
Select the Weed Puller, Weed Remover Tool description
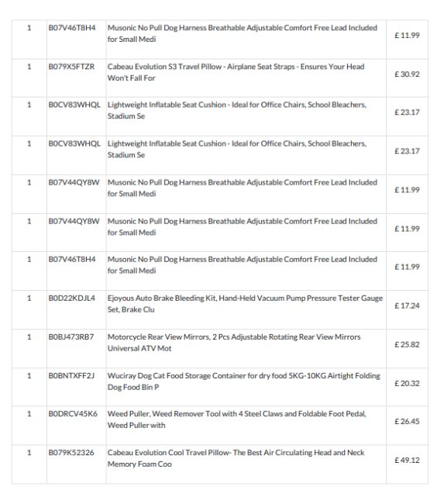point(237,419)
